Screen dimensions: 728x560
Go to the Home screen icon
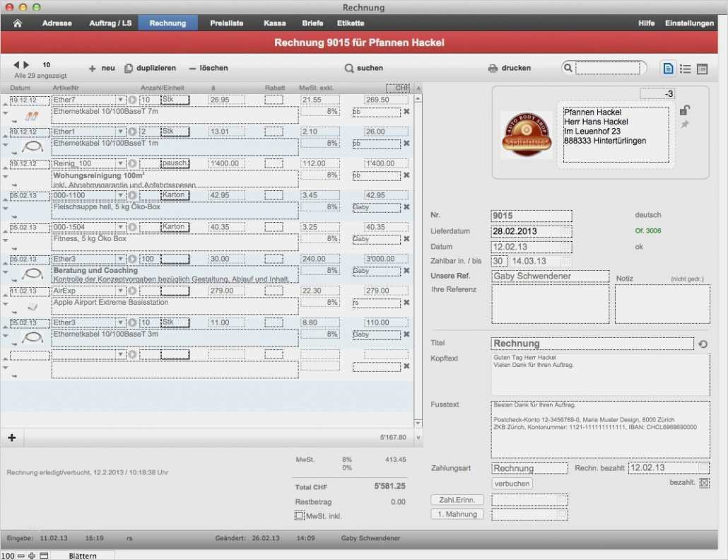[x=18, y=23]
